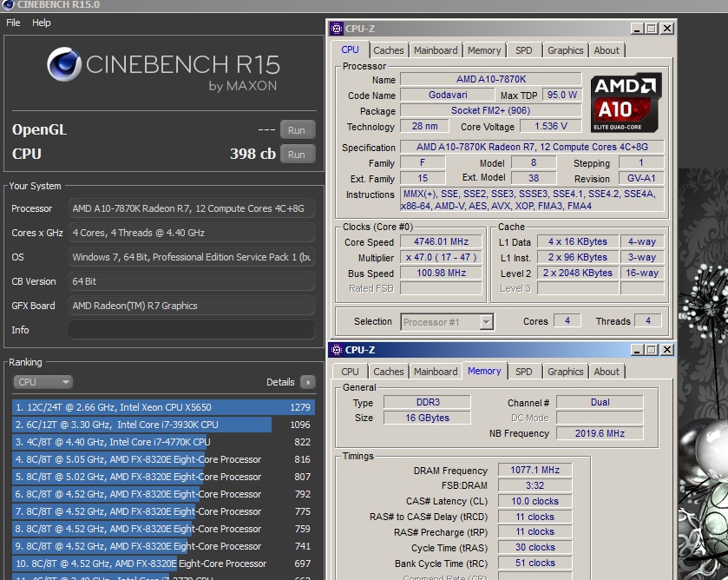This screenshot has width=728, height=580.
Task: Select ranking row 1 Intel Xeon CPU X5650
Action: [x=163, y=407]
